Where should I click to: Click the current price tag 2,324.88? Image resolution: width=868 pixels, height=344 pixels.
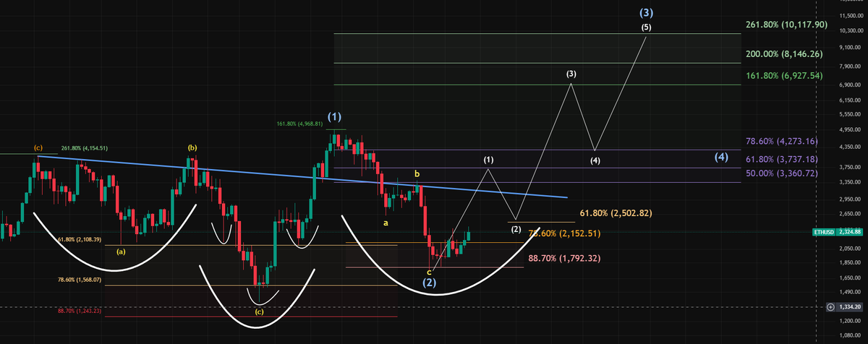click(x=850, y=232)
